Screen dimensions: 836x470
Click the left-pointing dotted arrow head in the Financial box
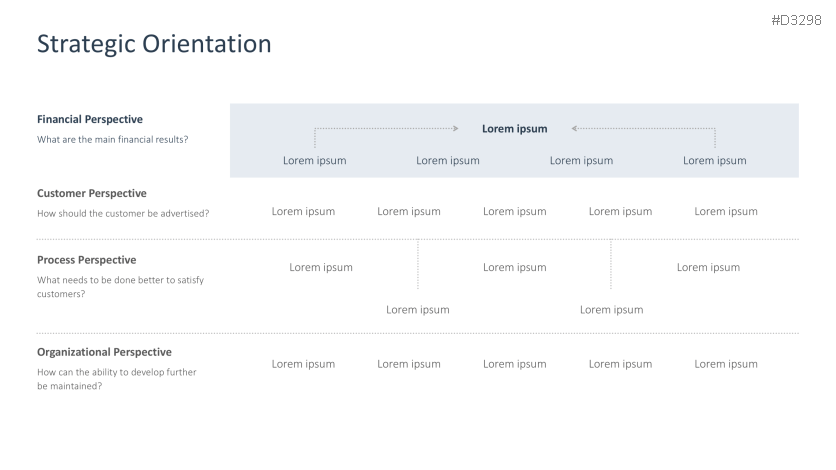(575, 128)
